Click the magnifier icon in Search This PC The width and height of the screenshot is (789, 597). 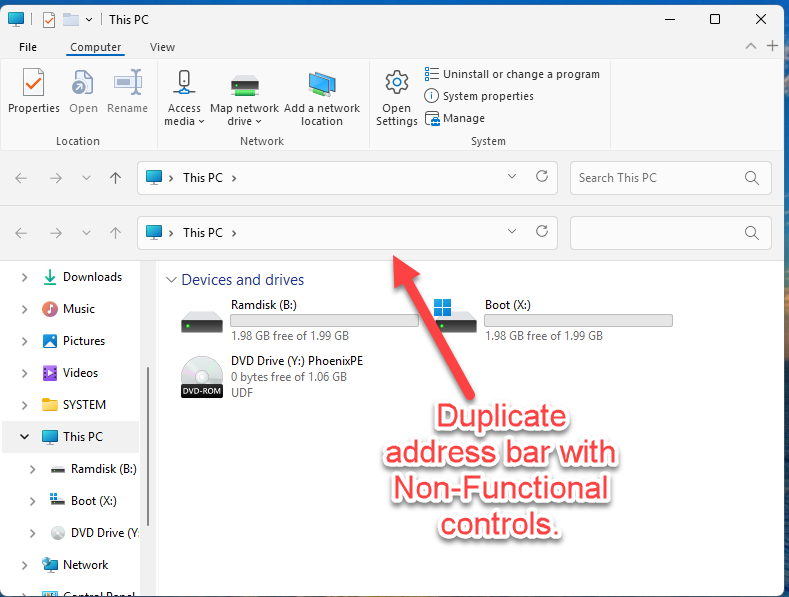751,178
